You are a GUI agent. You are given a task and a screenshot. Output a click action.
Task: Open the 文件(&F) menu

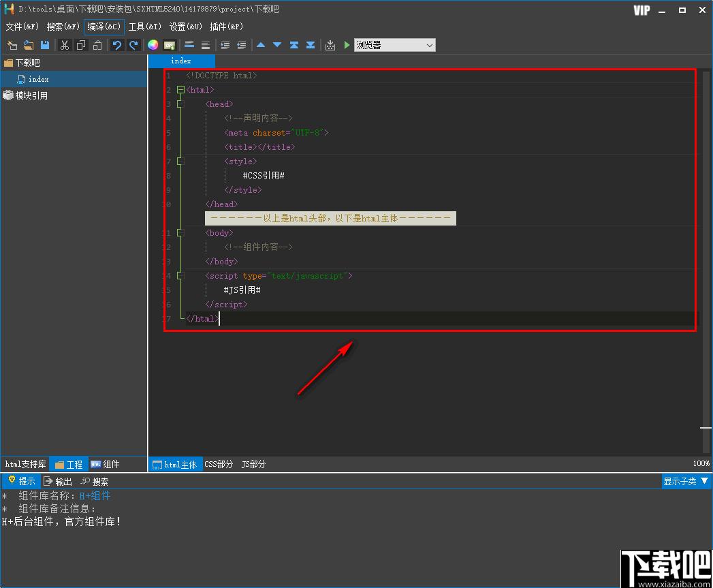[22, 27]
